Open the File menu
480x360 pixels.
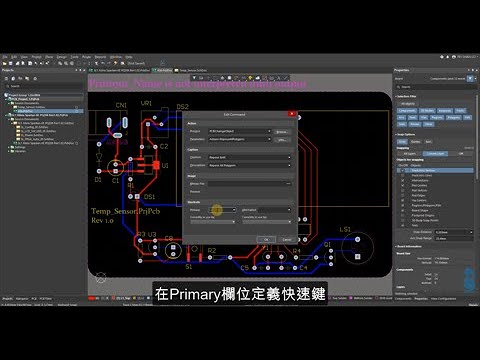point(5,57)
